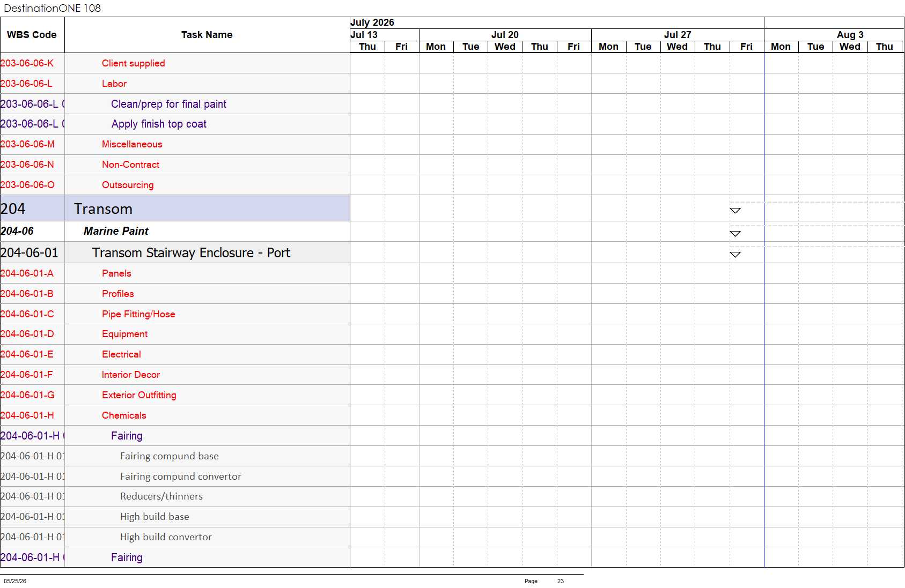
Task: Click WBS code 204-06-01-A
Action: coord(27,273)
